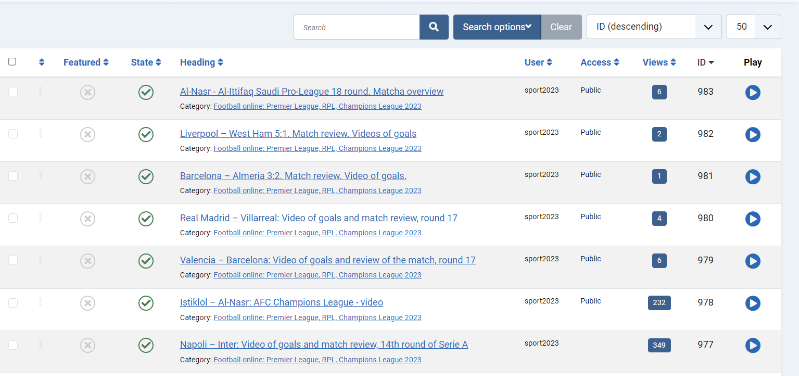Image resolution: width=799 pixels, height=376 pixels.
Task: Sort by State column
Action: (x=146, y=62)
